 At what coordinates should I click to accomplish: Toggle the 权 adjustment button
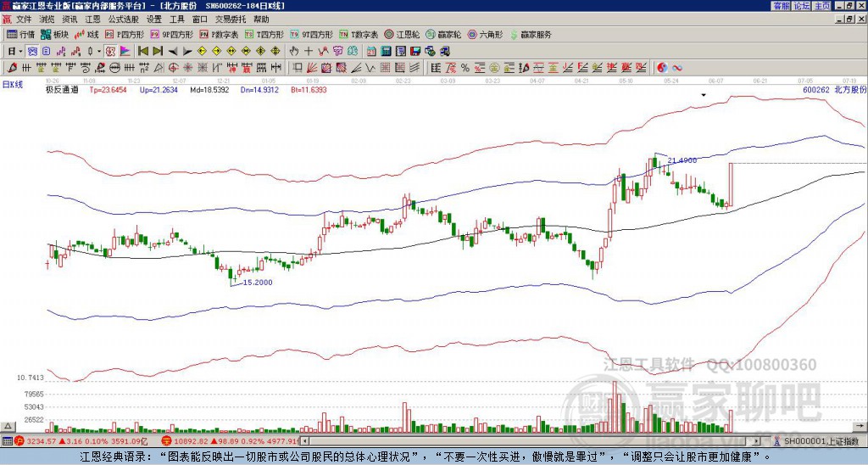pos(110,52)
